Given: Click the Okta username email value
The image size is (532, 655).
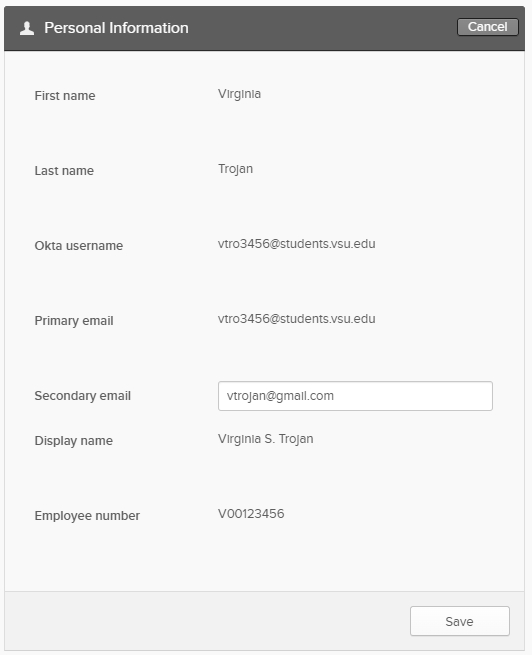Looking at the screenshot, I should tap(296, 244).
